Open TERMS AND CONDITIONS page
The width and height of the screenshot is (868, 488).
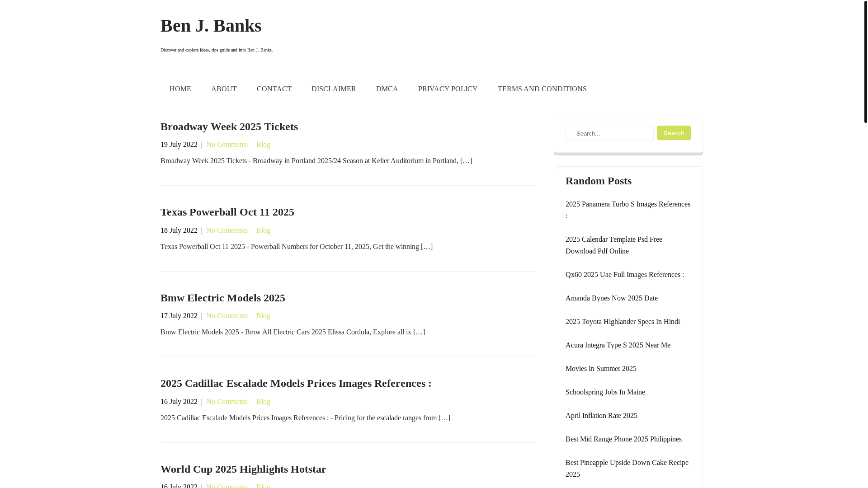pyautogui.click(x=542, y=89)
